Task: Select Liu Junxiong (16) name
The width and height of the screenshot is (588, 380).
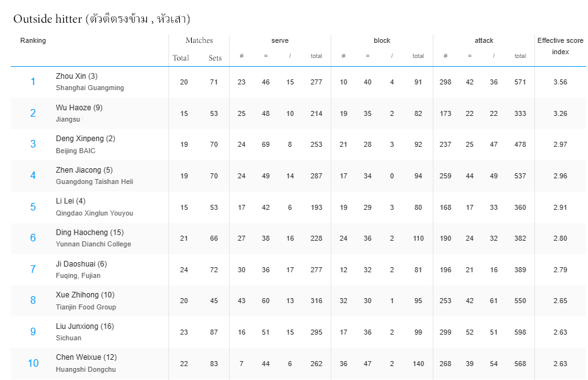Action: coord(85,326)
